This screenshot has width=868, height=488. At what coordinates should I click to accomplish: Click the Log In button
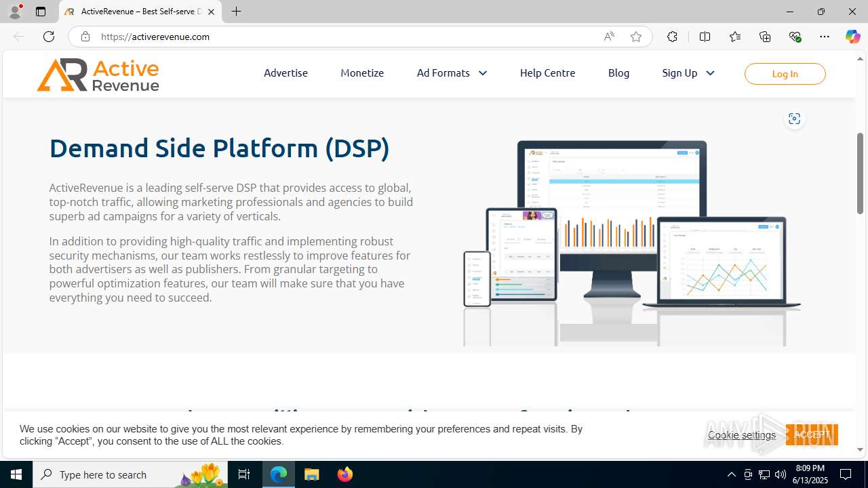point(785,74)
